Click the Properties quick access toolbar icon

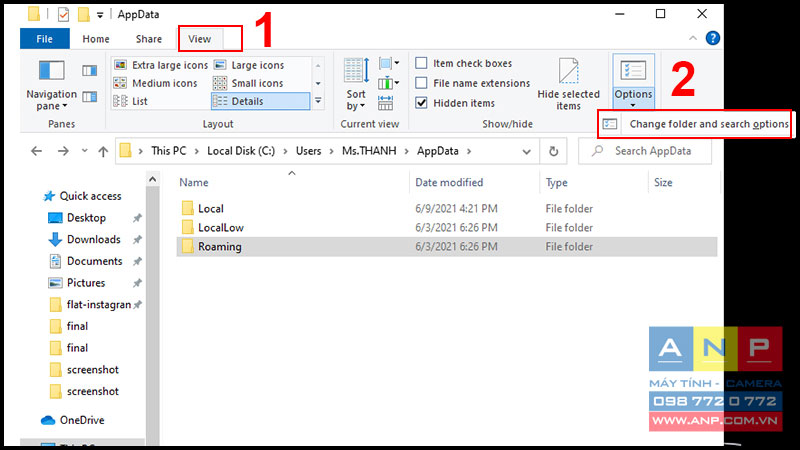pyautogui.click(x=63, y=14)
